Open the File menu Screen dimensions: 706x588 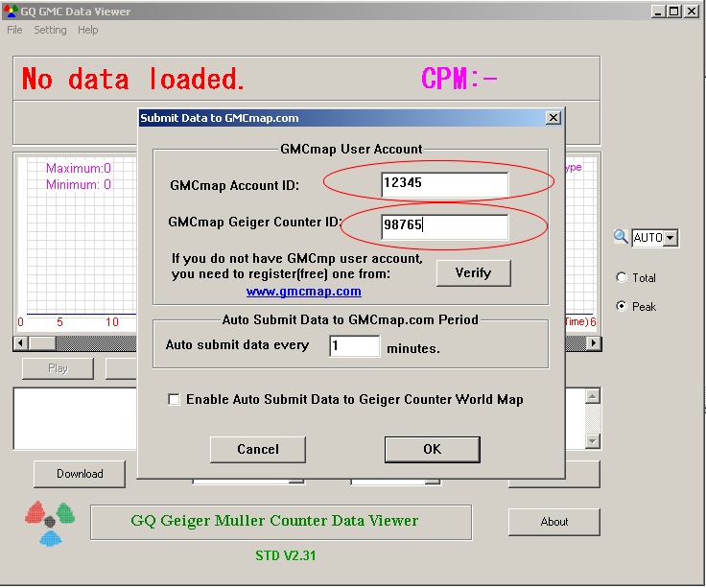[x=14, y=30]
